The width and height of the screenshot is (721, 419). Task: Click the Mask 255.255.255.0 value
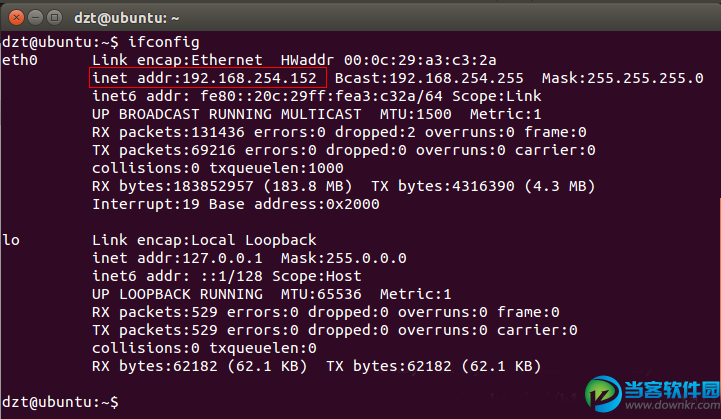coord(622,78)
